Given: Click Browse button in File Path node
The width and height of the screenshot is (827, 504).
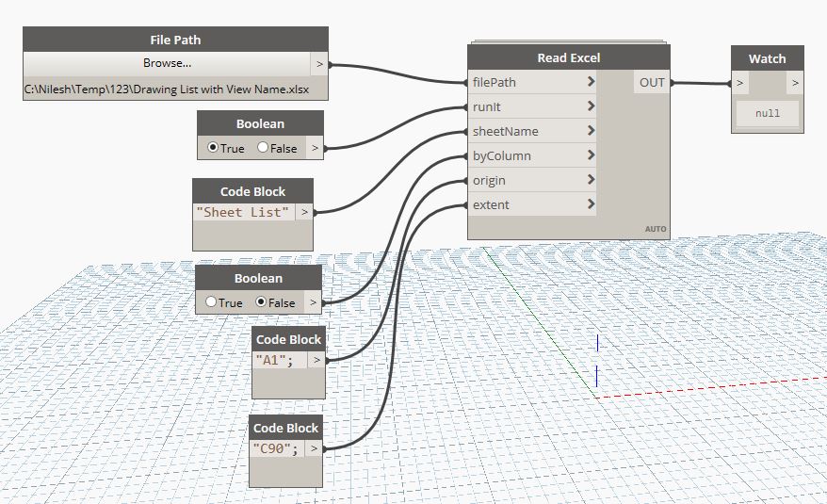Looking at the screenshot, I should pyautogui.click(x=167, y=63).
